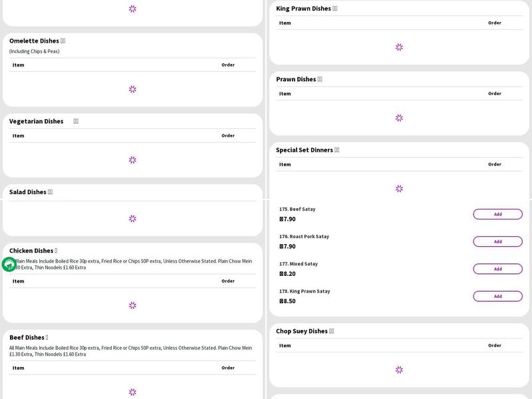Image resolution: width=532 pixels, height=399 pixels.
Task: Add 176. Roast Pork Satay to order
Action: click(x=497, y=241)
